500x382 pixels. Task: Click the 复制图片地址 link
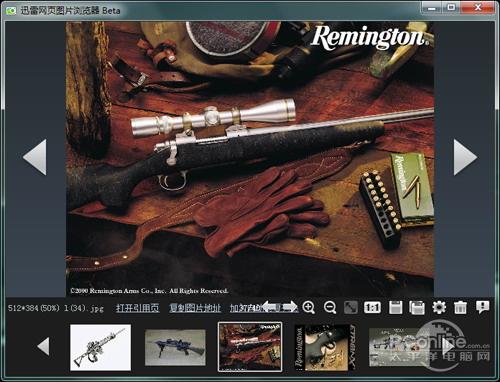pos(195,308)
